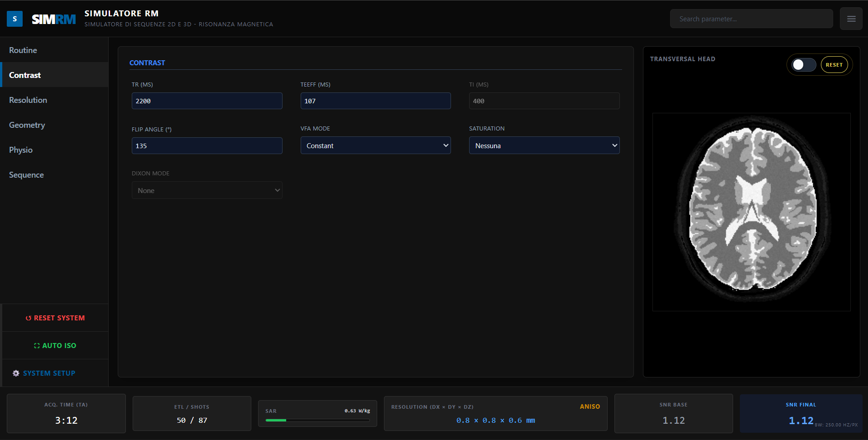Click the TR (ms) input field
This screenshot has width=868, height=440.
(207, 101)
